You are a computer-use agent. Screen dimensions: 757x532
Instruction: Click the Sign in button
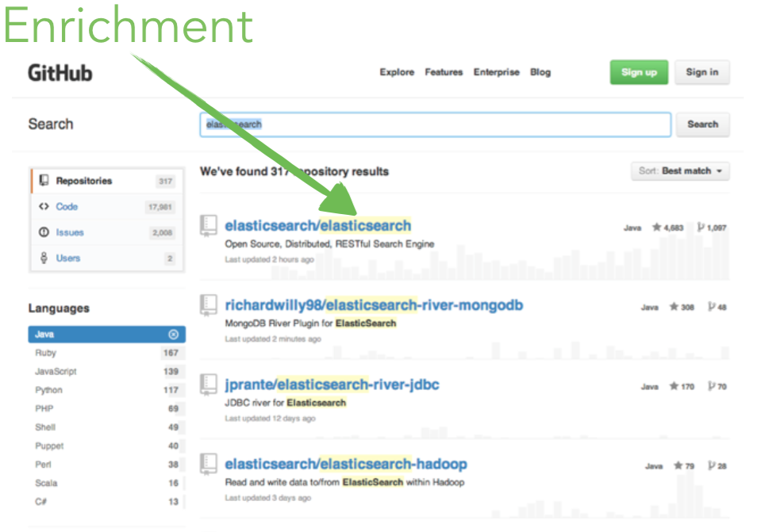coord(702,72)
